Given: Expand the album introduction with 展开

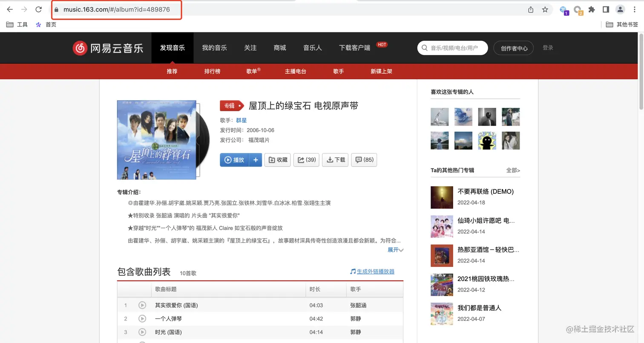Looking at the screenshot, I should (x=395, y=250).
